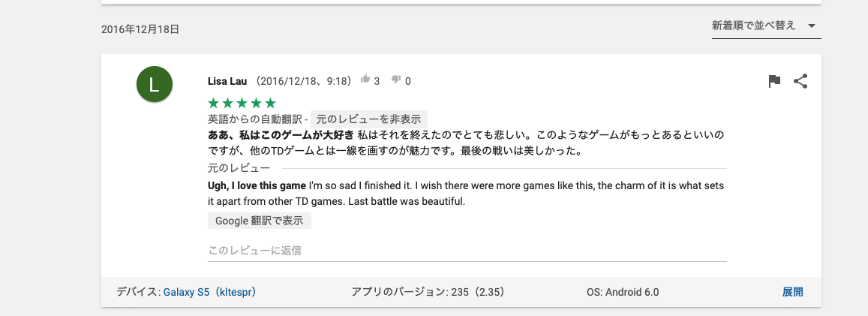The height and width of the screenshot is (316, 868).
Task: Click the sort dropdown arrow
Action: click(812, 26)
